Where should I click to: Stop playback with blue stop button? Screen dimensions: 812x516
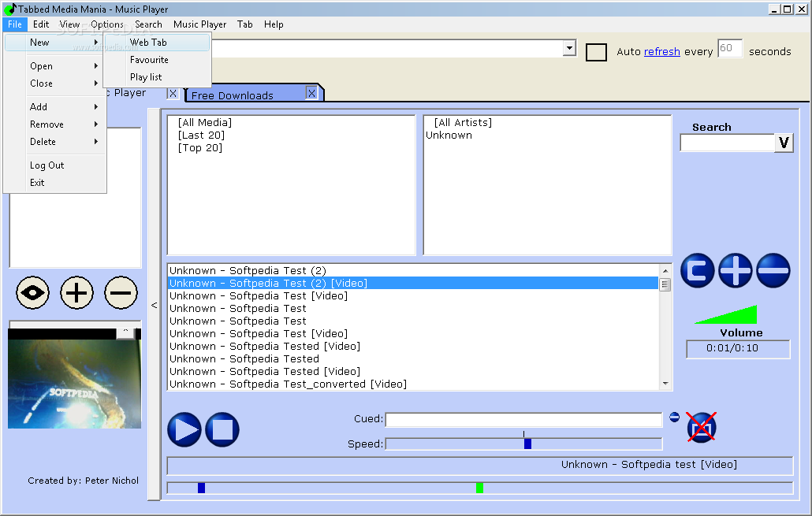click(x=222, y=429)
